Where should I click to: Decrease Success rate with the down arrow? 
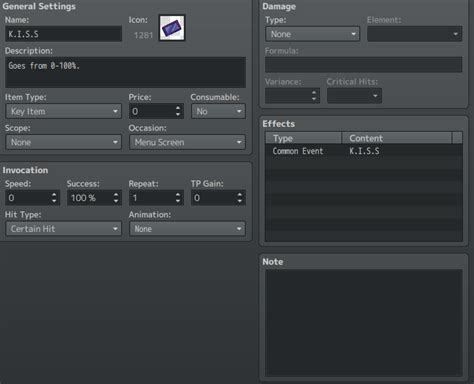[x=116, y=201]
